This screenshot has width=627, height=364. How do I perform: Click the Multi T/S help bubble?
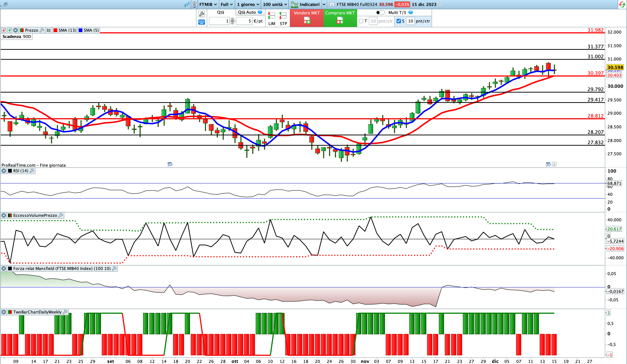[x=411, y=12]
